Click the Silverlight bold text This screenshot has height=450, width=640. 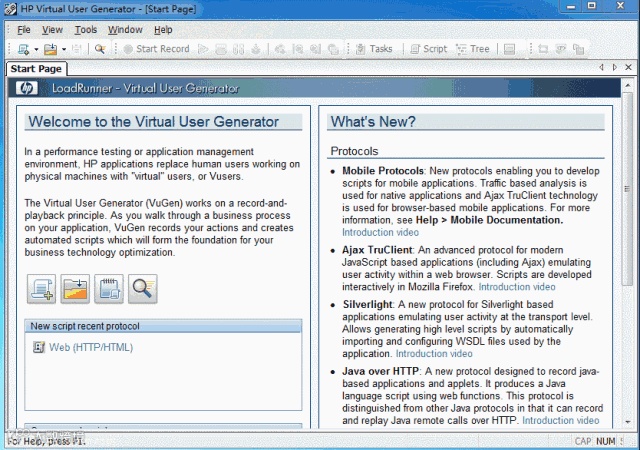(x=367, y=305)
